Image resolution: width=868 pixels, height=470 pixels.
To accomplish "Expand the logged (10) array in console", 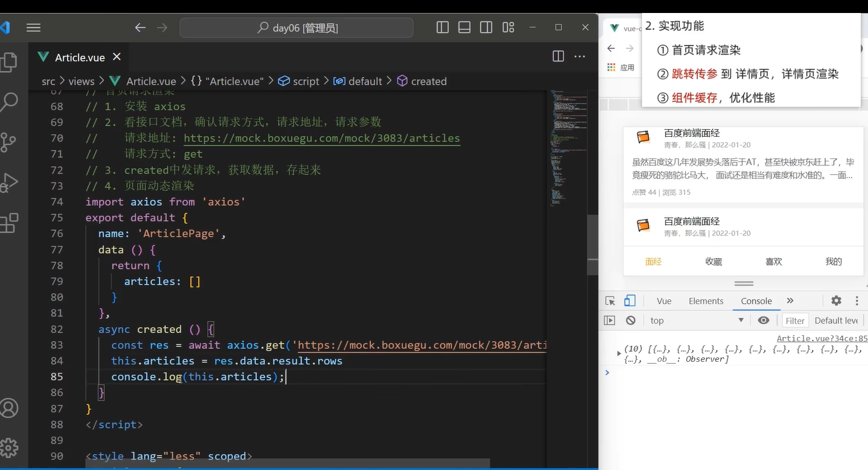I will coord(619,353).
